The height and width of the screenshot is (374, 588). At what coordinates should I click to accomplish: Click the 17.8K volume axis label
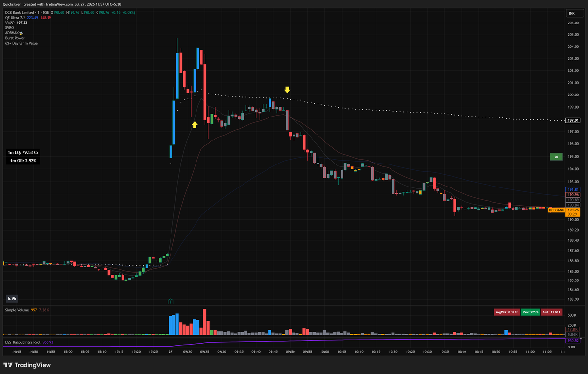tap(573, 329)
